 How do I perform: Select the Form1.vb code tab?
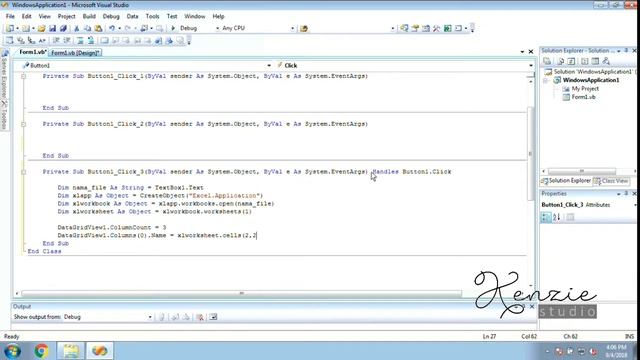tap(32, 52)
